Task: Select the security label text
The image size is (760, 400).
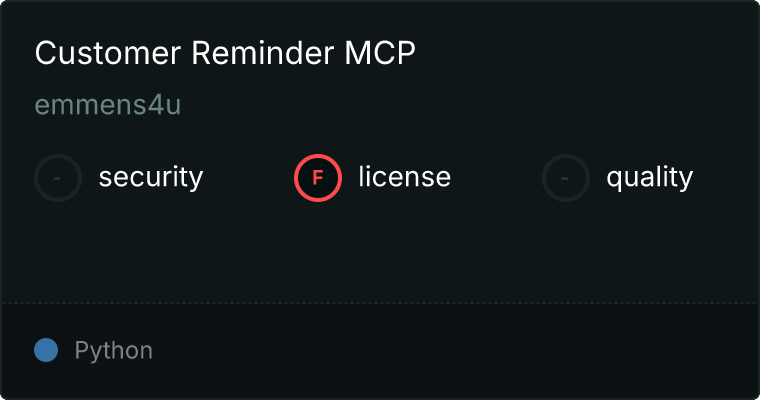Action: pos(151,178)
